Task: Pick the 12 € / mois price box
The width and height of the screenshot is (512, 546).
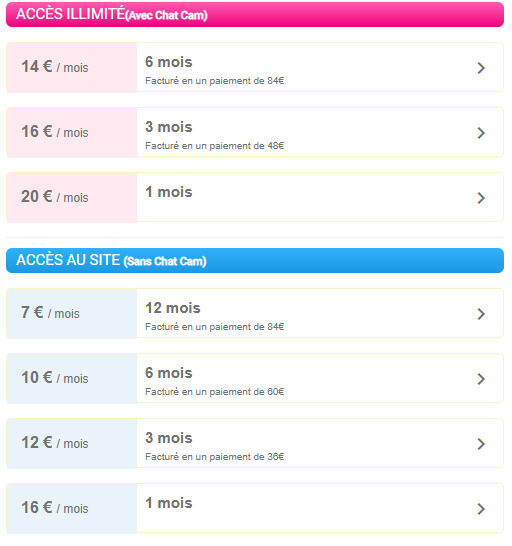Action: pyautogui.click(x=72, y=444)
